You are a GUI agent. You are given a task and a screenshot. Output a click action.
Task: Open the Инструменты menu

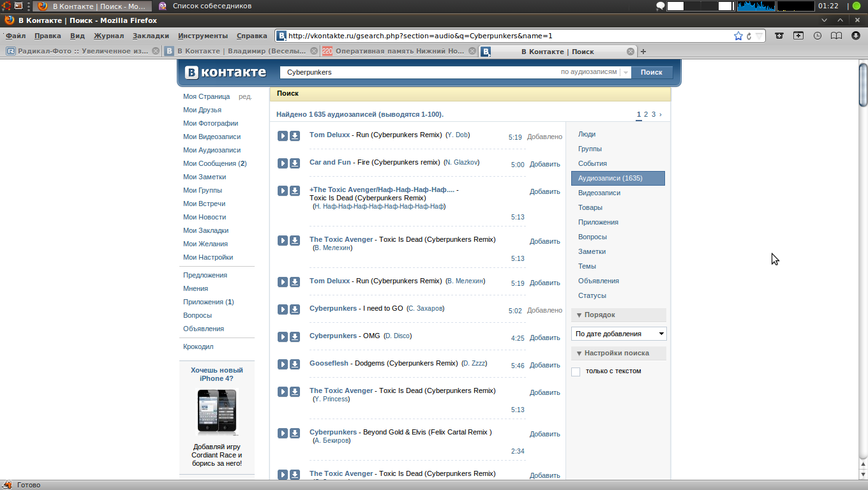pos(203,36)
